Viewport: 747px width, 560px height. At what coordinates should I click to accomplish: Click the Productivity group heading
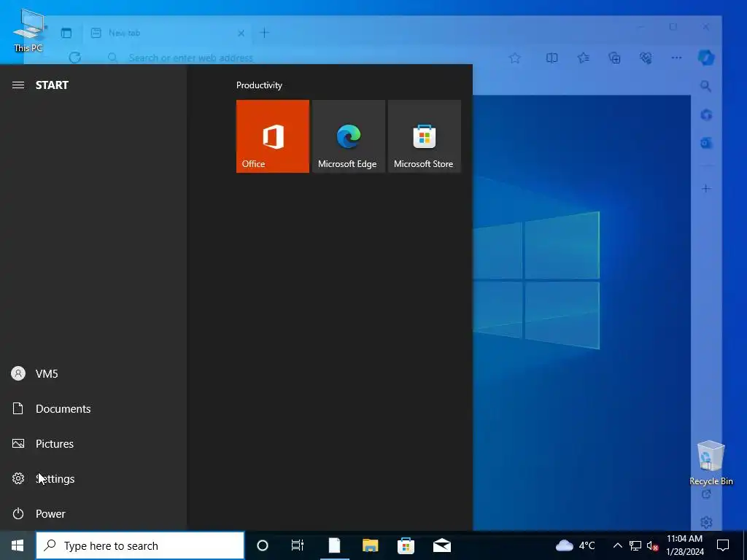[x=259, y=85]
